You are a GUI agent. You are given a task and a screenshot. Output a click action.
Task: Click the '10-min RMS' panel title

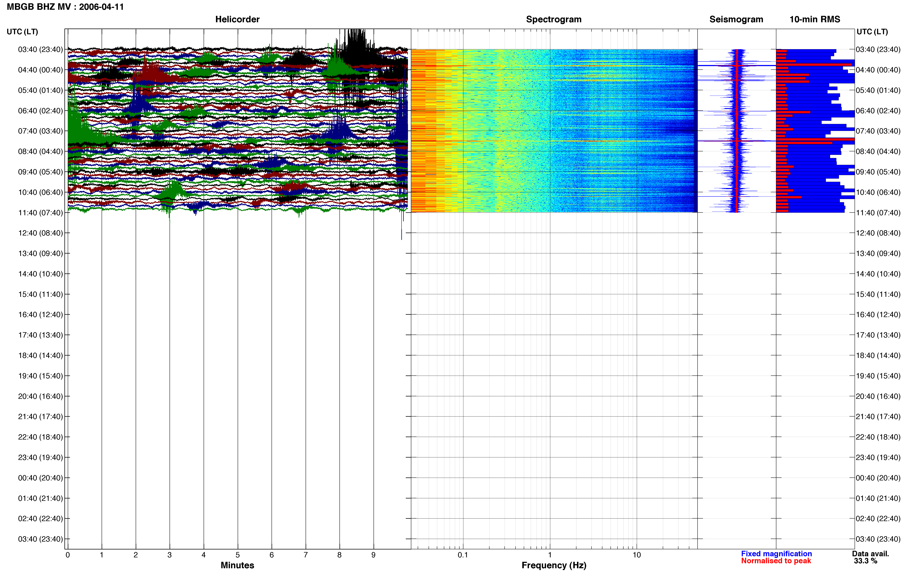click(x=815, y=20)
